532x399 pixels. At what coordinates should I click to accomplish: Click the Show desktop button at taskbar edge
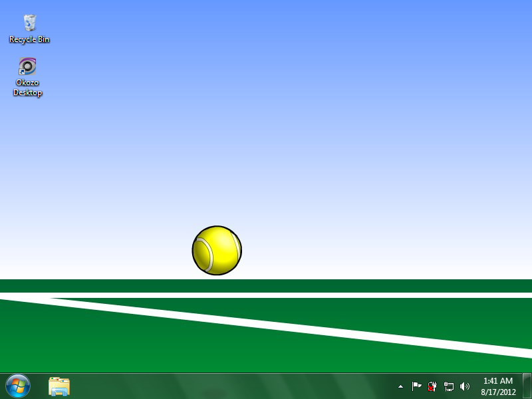click(x=527, y=386)
